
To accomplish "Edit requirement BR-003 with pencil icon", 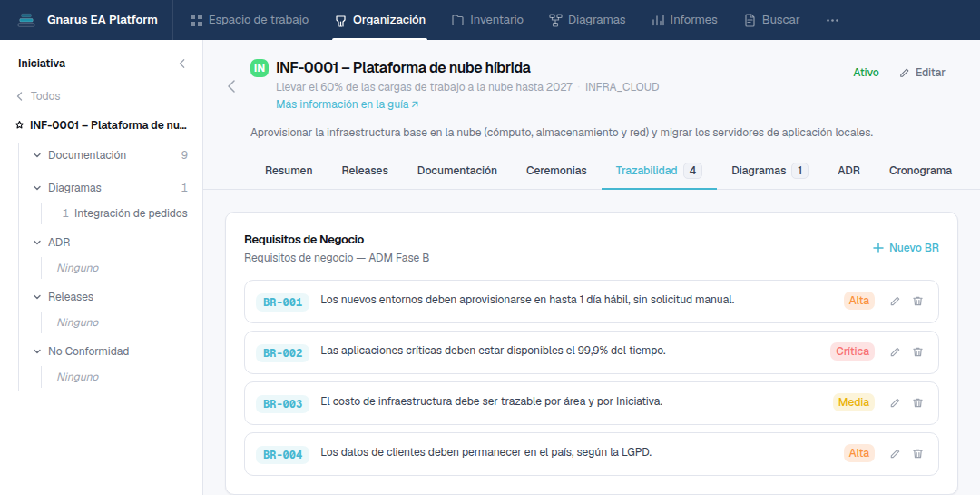I will coord(895,402).
